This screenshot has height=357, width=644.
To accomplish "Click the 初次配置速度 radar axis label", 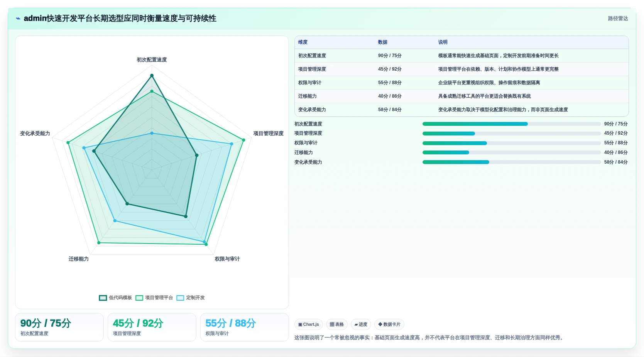I will coord(152,60).
